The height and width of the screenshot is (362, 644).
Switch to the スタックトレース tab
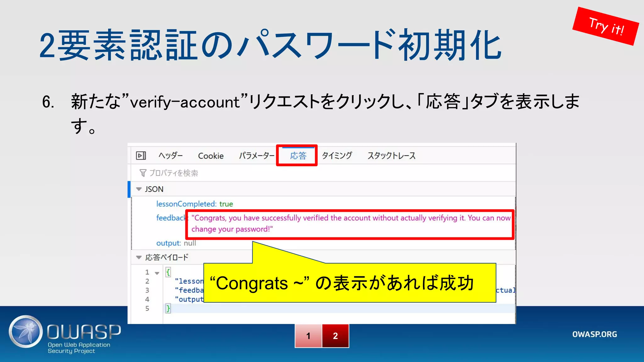point(391,156)
